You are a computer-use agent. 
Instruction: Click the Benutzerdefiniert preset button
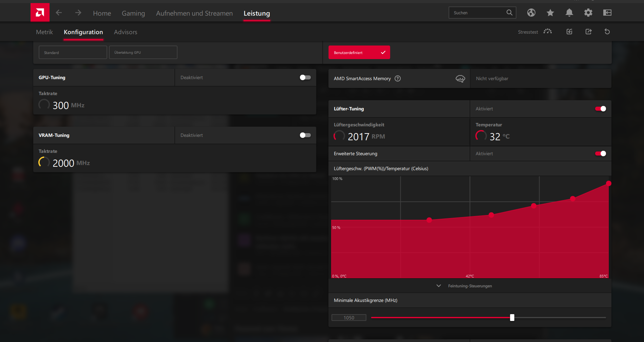pos(359,52)
